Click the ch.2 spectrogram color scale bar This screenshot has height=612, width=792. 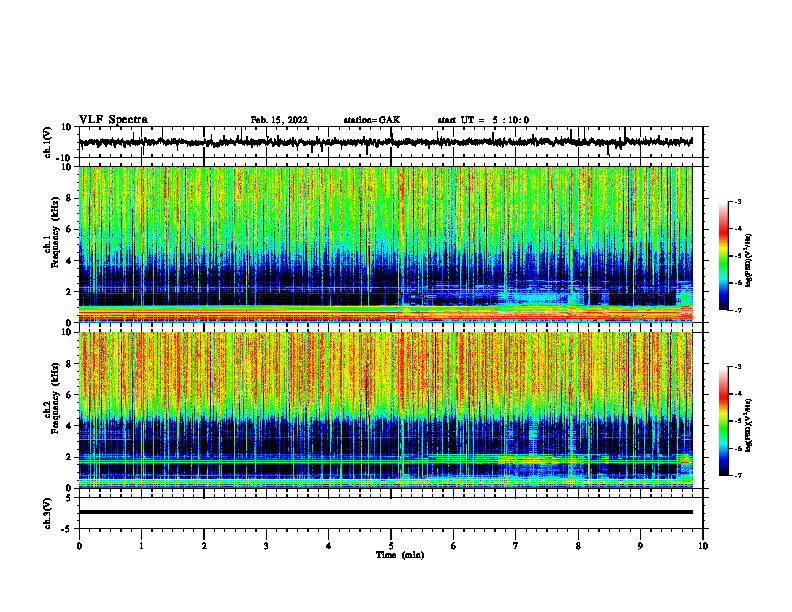tap(724, 421)
